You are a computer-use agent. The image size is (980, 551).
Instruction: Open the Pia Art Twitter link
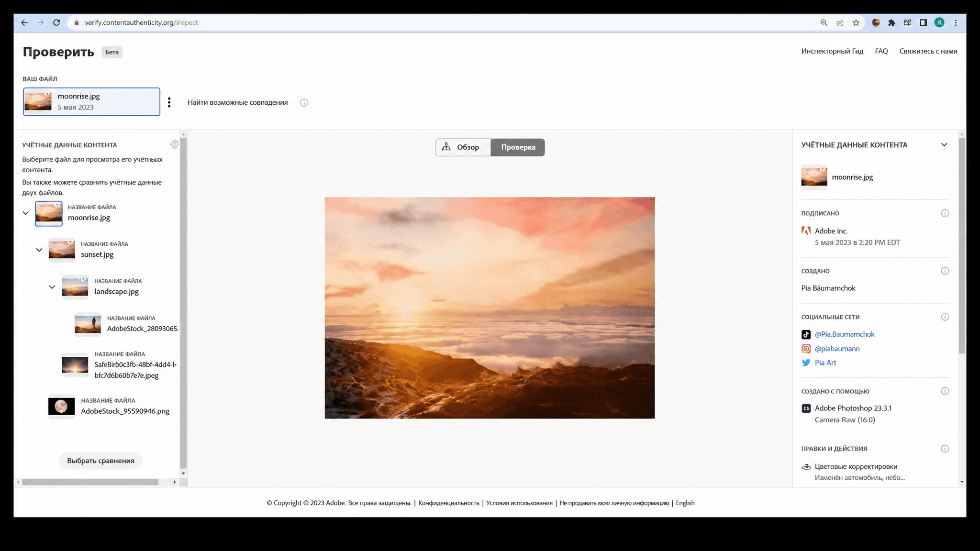pyautogui.click(x=825, y=363)
